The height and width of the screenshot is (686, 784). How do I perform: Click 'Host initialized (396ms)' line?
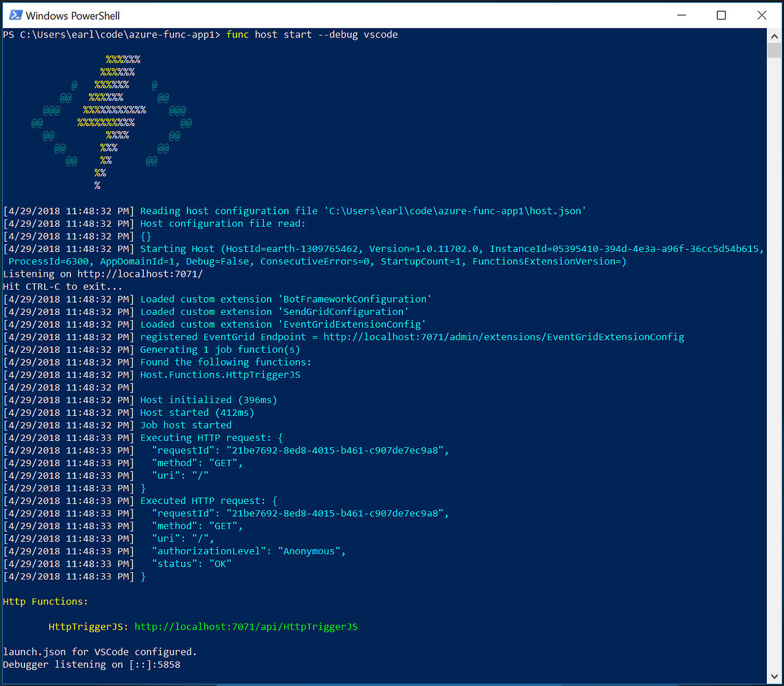point(140,400)
